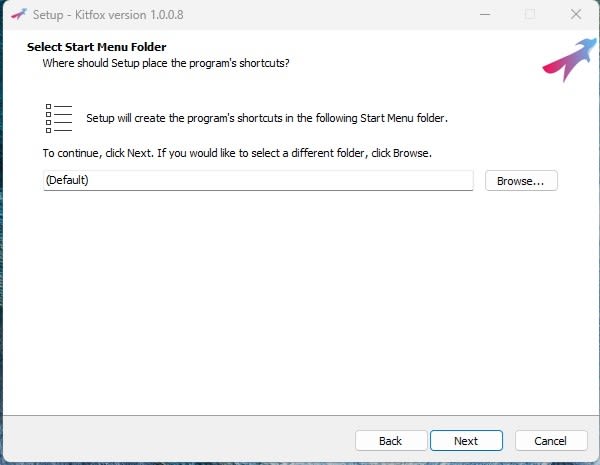
Task: Click the 'Setup will create the program's shortcuts' text
Action: click(x=267, y=118)
